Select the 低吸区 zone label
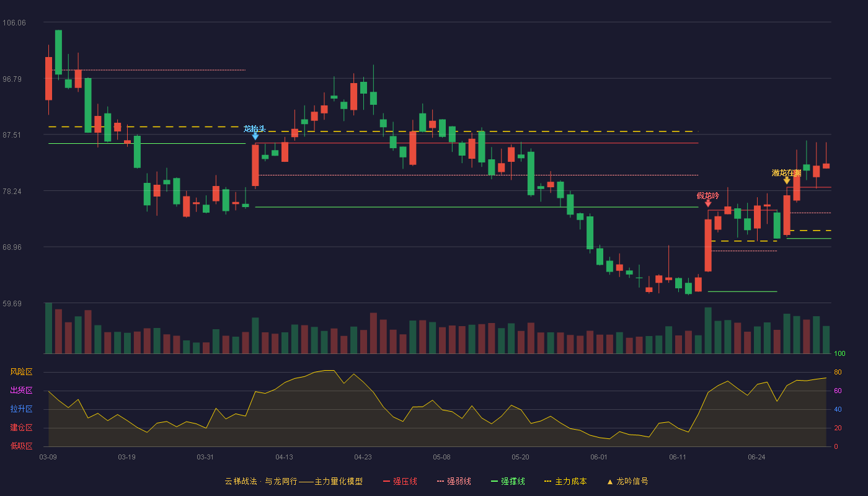The image size is (868, 496). tap(21, 446)
